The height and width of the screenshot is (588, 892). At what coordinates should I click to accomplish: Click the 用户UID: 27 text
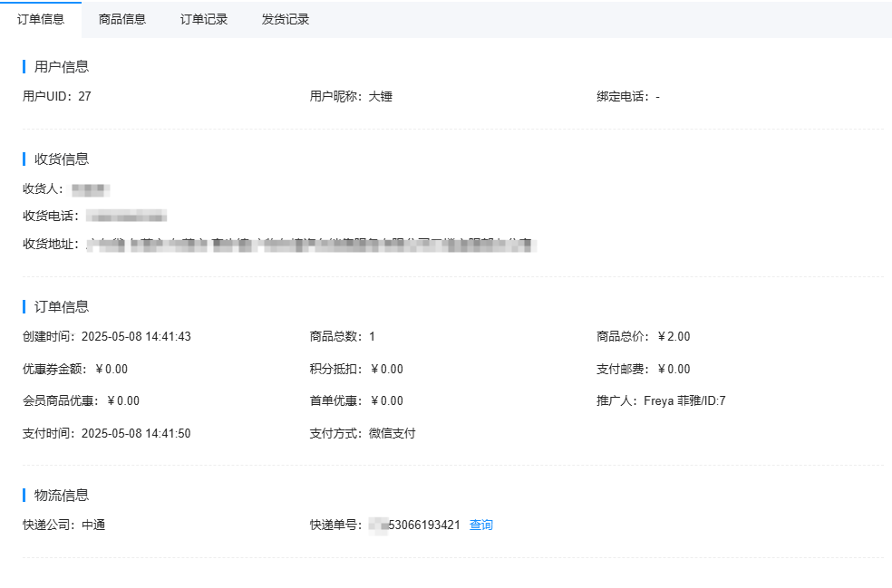click(57, 97)
